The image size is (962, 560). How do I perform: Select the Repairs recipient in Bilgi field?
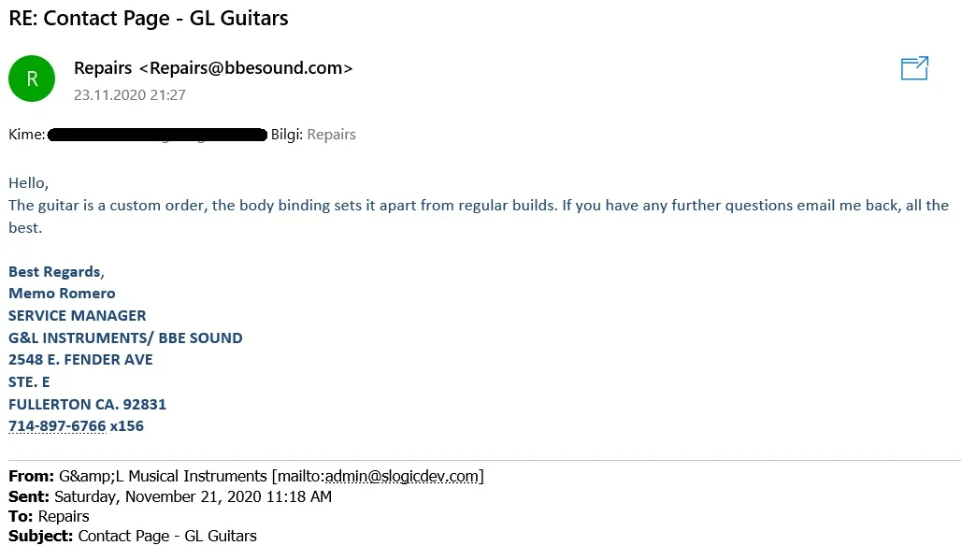click(x=331, y=135)
